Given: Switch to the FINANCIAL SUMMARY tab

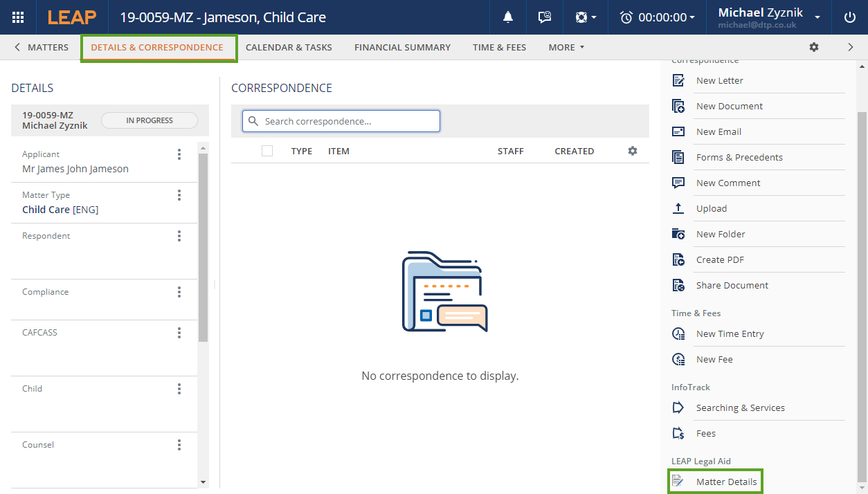Looking at the screenshot, I should 402,47.
